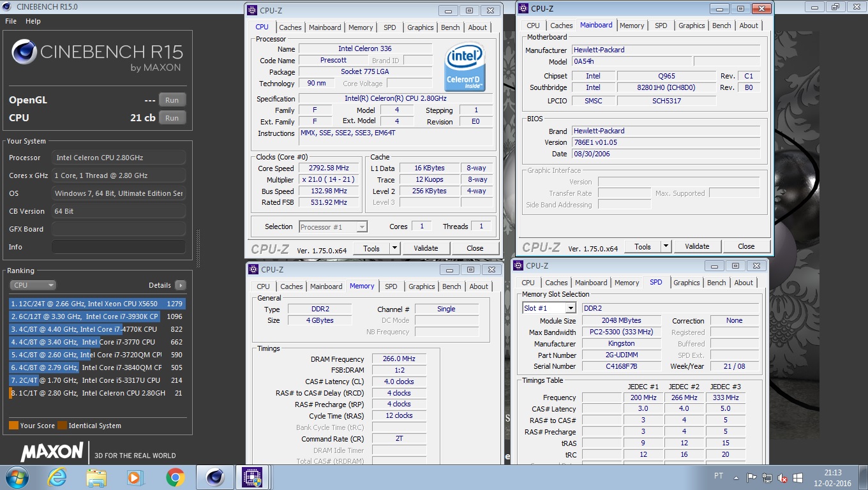Run the OpenGL benchmark
The height and width of the screenshot is (490, 868).
[x=172, y=100]
